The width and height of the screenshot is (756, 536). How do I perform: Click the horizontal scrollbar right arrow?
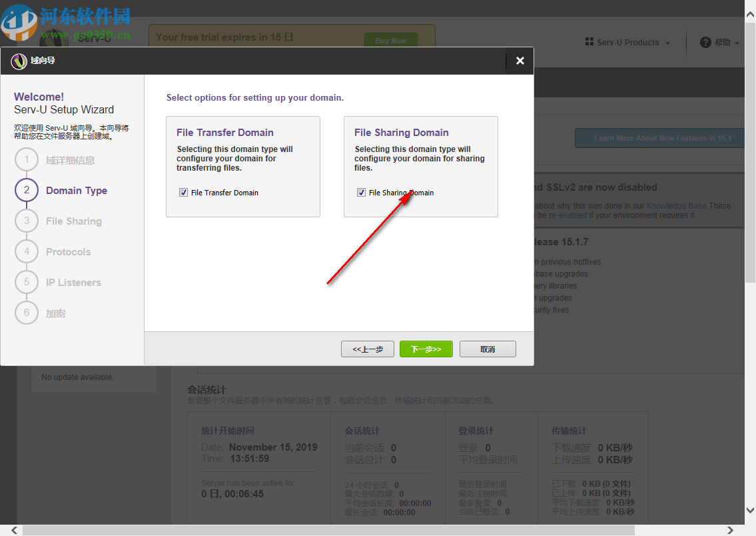pos(730,530)
